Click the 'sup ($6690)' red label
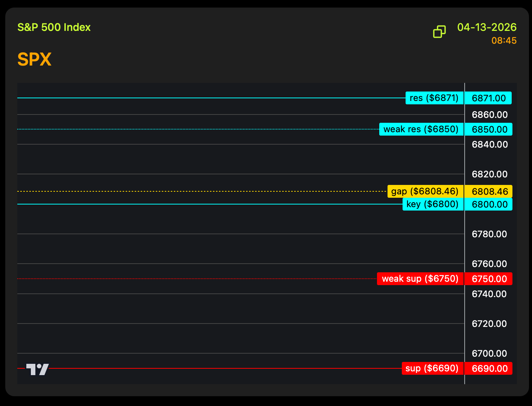The image size is (532, 406). pyautogui.click(x=433, y=368)
